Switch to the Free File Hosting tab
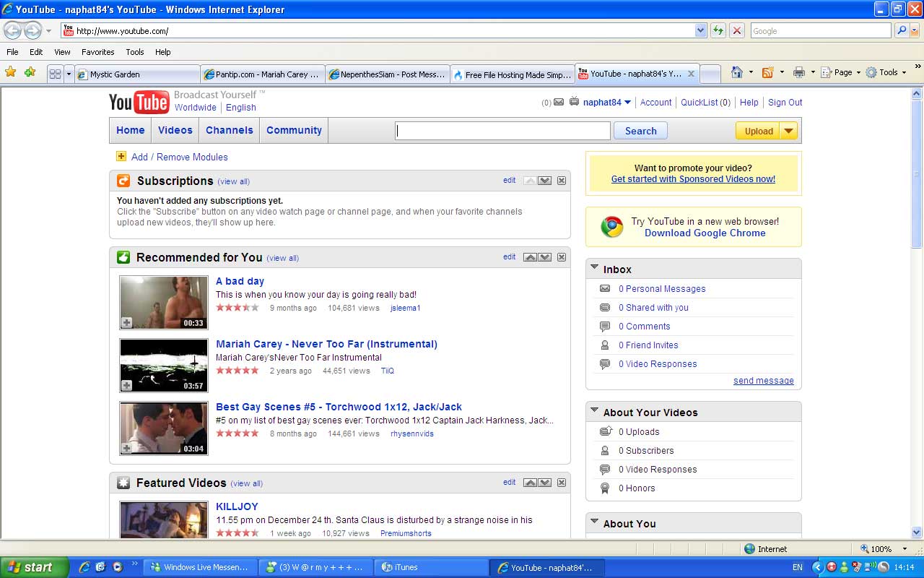Image resolution: width=924 pixels, height=578 pixels. tap(512, 74)
